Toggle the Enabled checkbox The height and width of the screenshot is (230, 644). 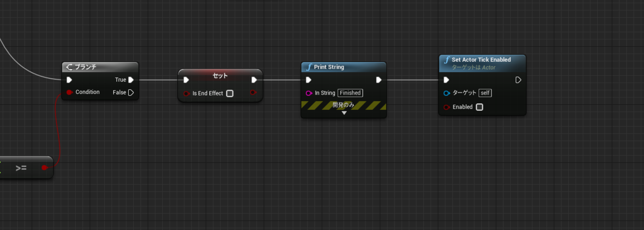click(480, 107)
